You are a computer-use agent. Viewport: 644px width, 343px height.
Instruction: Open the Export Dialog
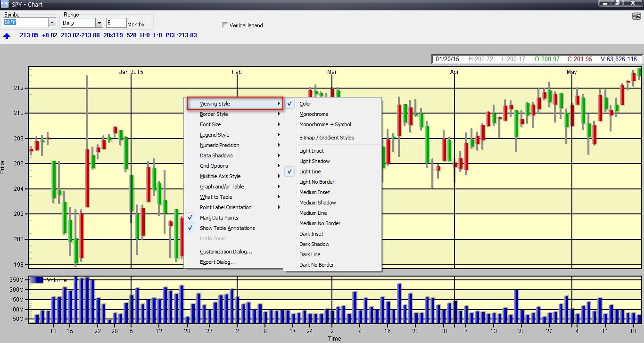coord(234,262)
